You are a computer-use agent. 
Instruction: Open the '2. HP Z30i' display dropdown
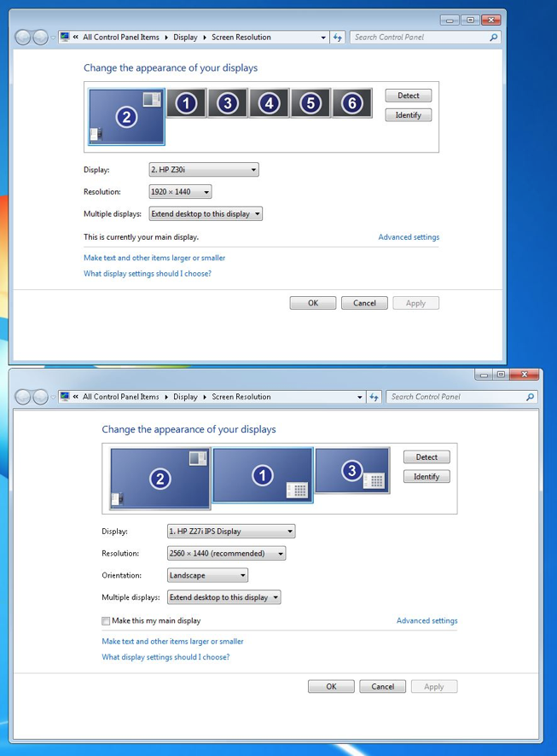(x=204, y=170)
